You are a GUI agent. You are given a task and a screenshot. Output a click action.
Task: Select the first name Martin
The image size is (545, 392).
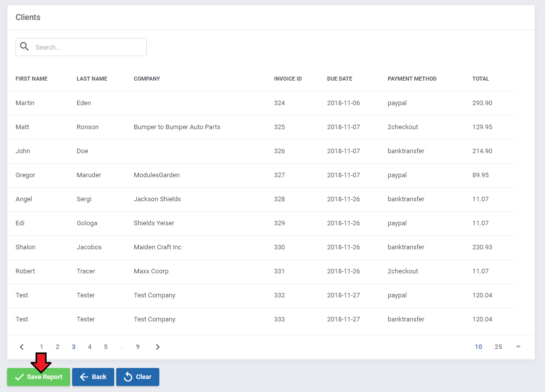(x=25, y=103)
